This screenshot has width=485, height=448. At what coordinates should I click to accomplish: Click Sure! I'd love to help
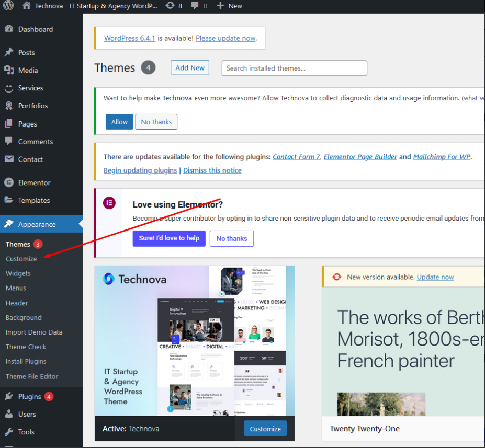point(169,238)
